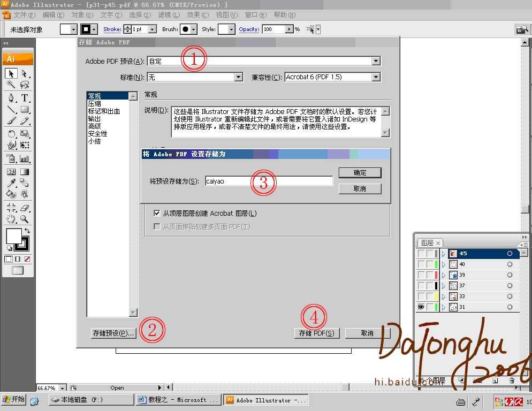Click the Opacity link in control bar

249,29
